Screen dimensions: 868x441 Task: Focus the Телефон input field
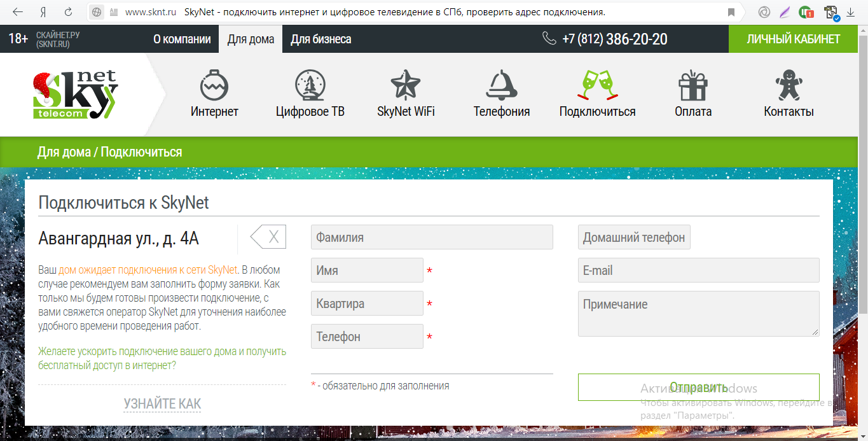pos(367,337)
